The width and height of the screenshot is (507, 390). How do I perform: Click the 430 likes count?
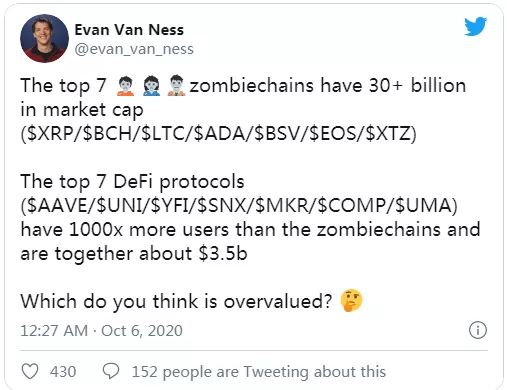(x=63, y=372)
